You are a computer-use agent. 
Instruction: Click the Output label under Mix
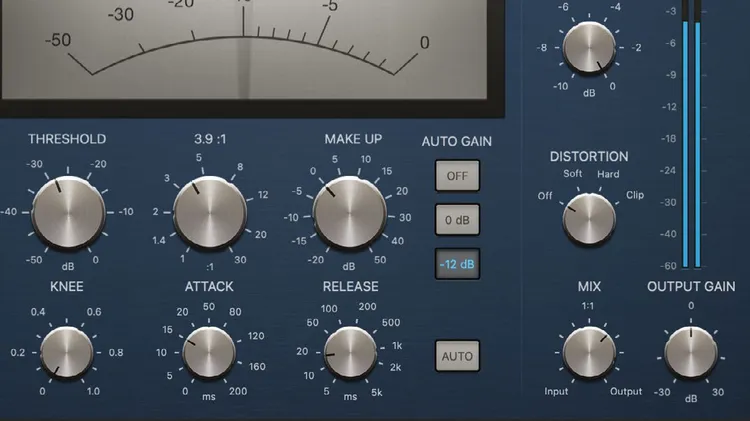point(626,391)
